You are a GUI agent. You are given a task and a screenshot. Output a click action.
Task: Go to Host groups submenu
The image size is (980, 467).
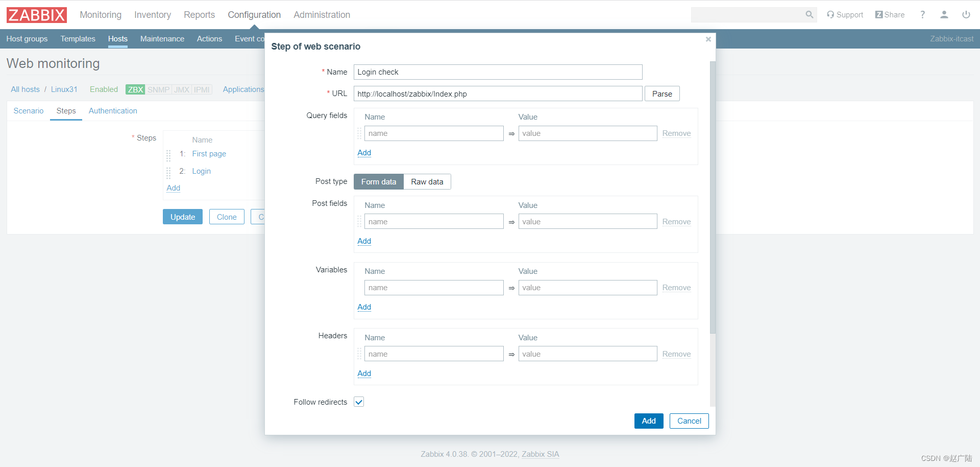click(x=27, y=39)
